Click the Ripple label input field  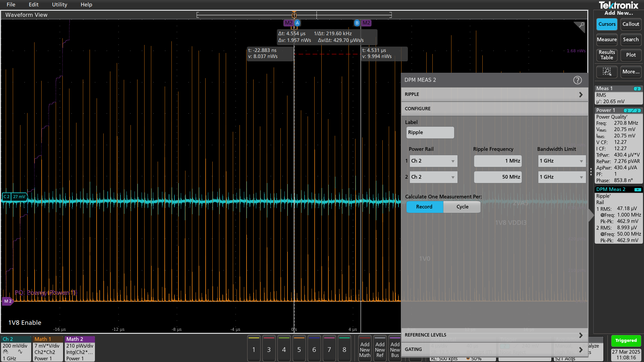point(430,132)
